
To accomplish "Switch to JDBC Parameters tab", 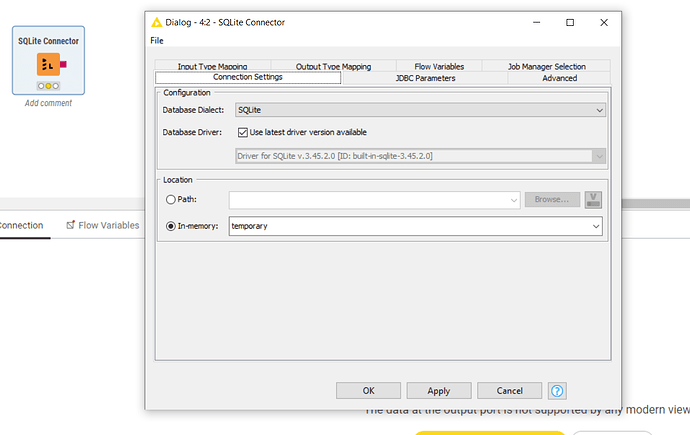I will (x=425, y=78).
